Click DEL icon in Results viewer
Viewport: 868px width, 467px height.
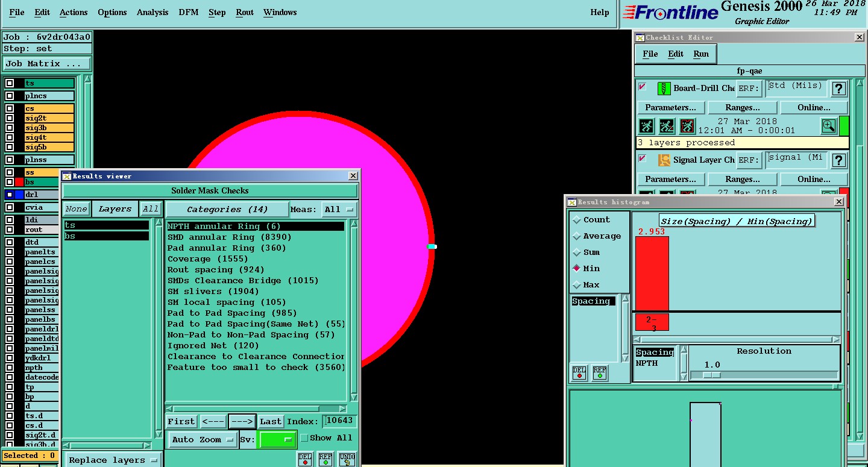[305, 459]
